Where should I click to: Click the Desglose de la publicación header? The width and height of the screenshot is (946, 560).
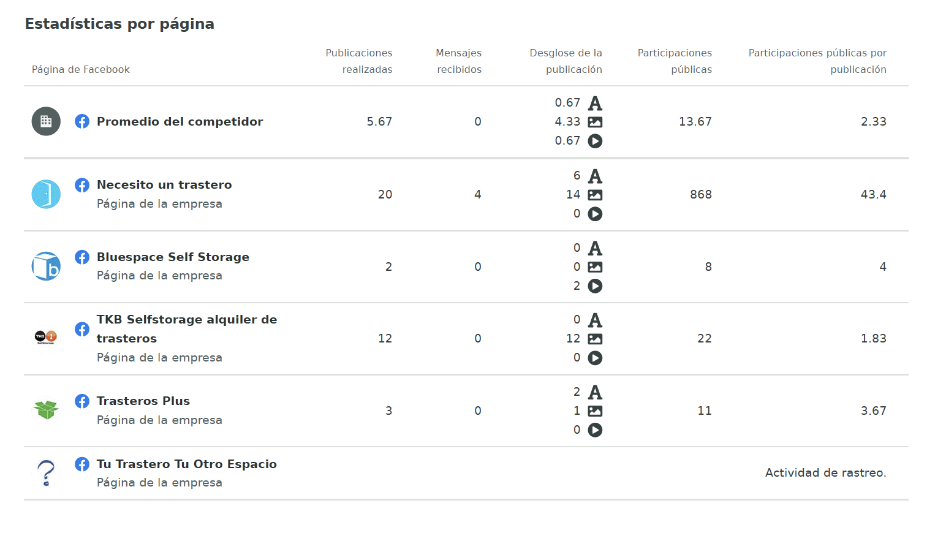click(566, 61)
